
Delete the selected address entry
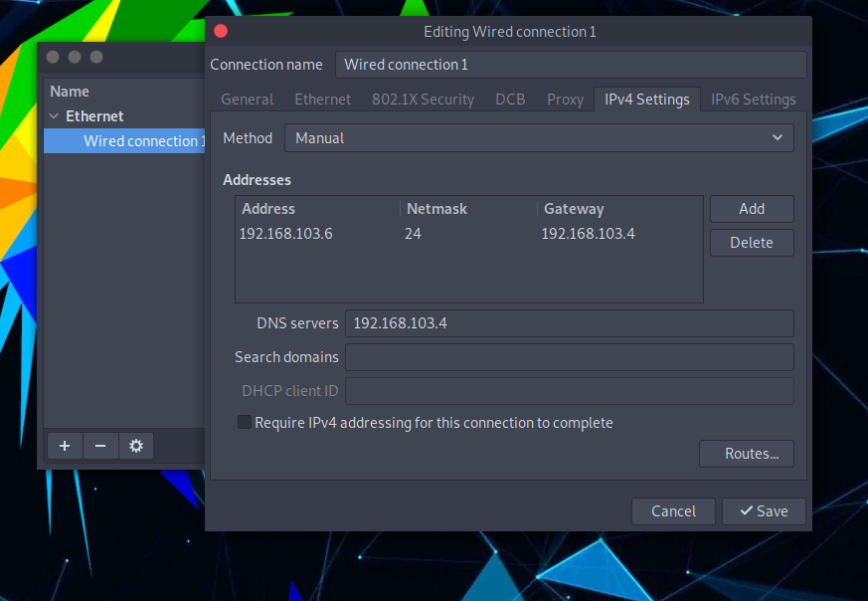point(752,242)
